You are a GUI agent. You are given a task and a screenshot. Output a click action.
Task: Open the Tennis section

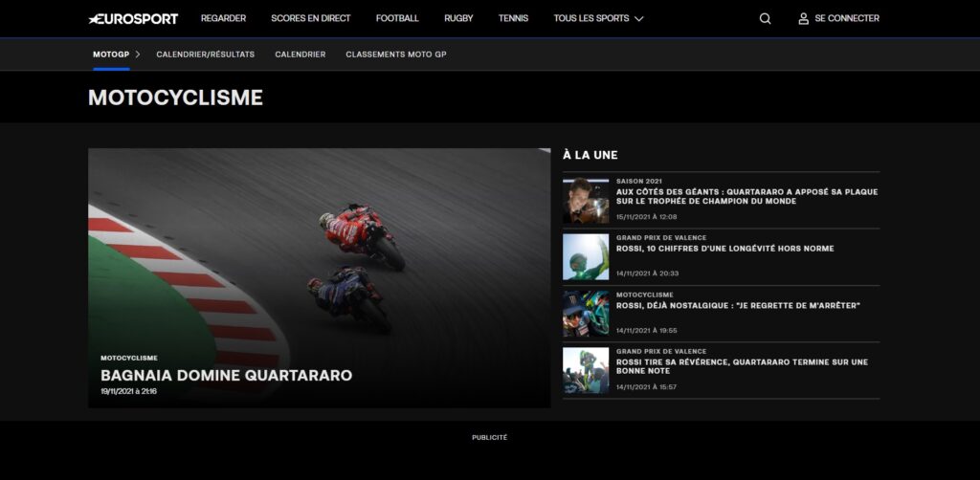(513, 19)
